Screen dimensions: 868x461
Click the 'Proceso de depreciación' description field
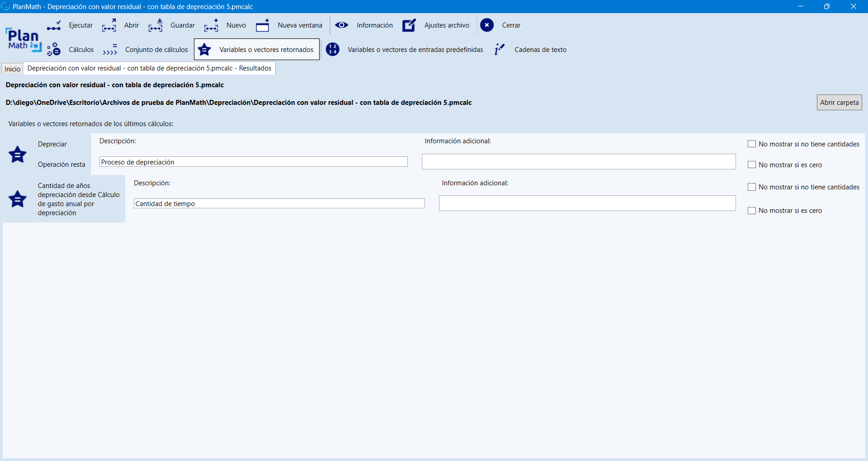click(x=253, y=162)
